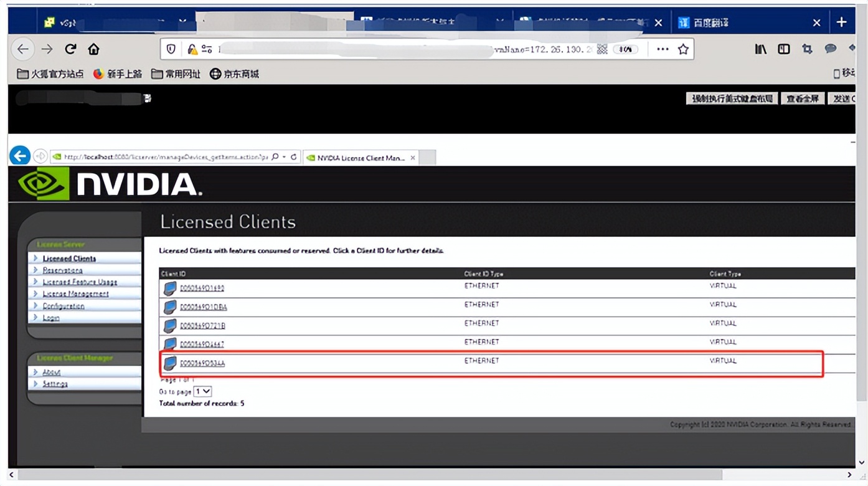Switch to the 百度翻译 browser tab

[x=741, y=23]
